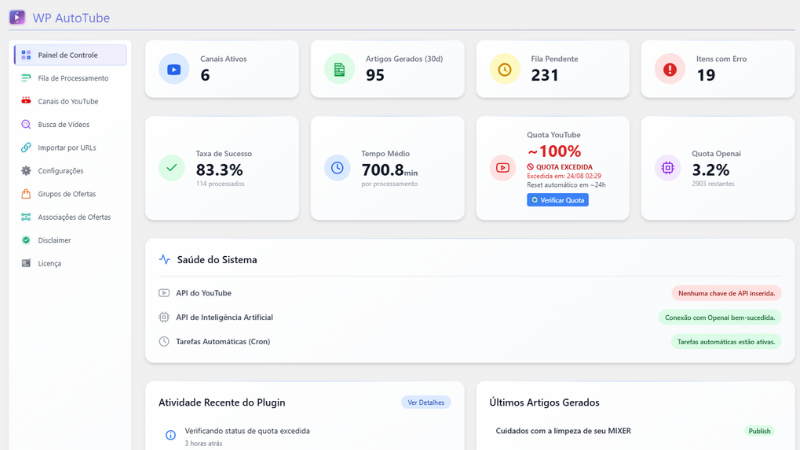The height and width of the screenshot is (450, 800).
Task: Click the info icon beside quota activity
Action: [170, 435]
